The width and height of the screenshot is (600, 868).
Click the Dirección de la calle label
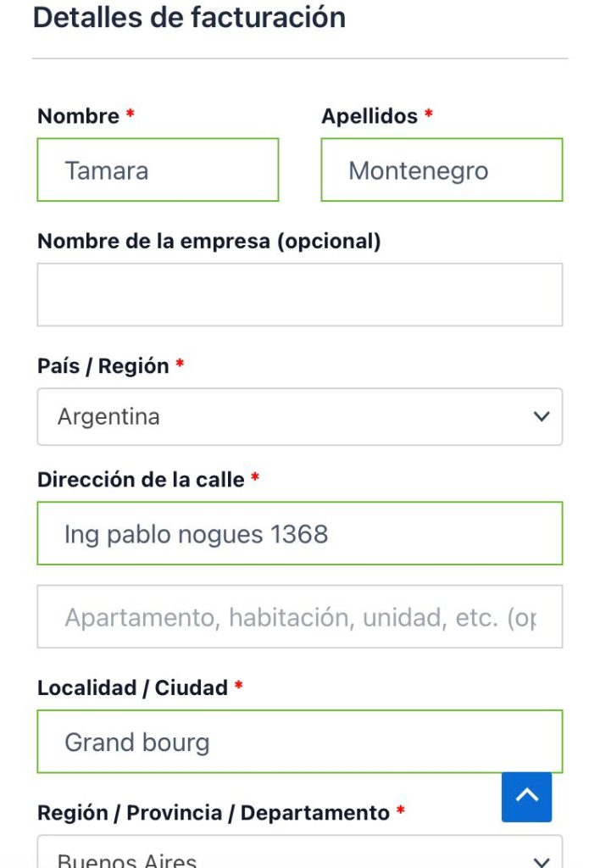point(141,480)
